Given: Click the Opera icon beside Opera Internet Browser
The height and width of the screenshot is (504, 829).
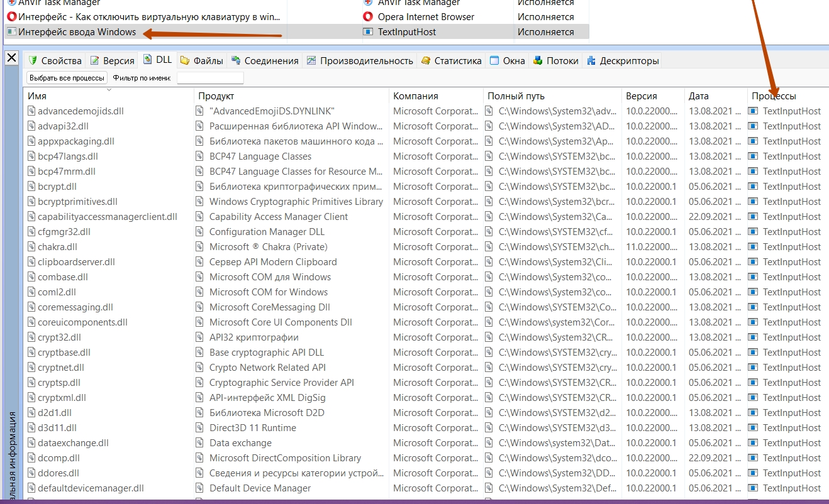Looking at the screenshot, I should (x=368, y=17).
